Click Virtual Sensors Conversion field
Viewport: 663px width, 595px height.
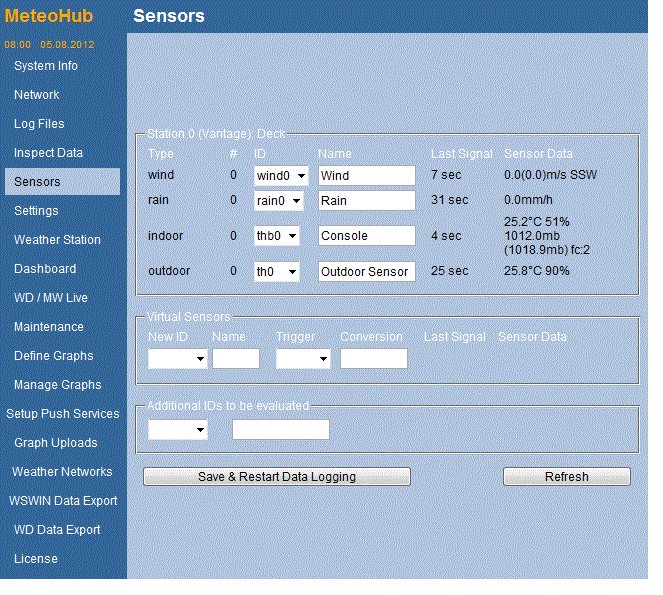374,359
